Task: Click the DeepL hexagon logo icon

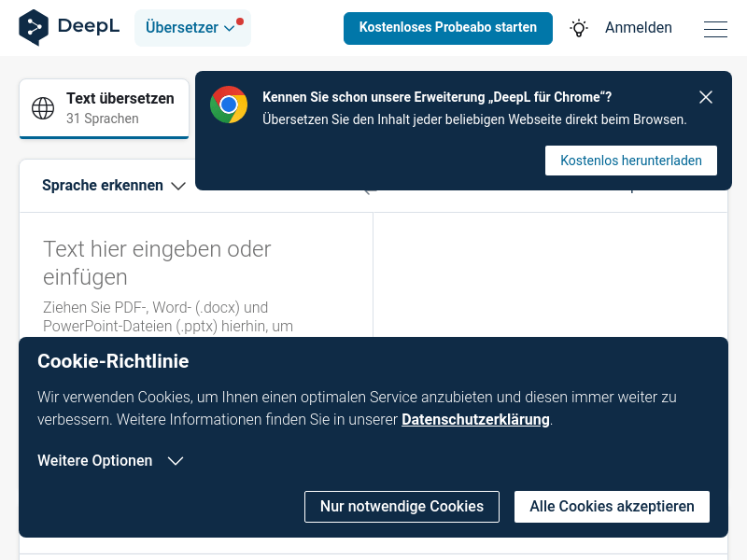Action: (x=34, y=27)
